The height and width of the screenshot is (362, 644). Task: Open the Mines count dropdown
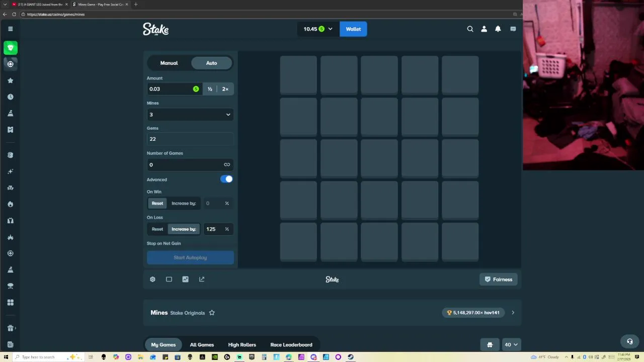tap(190, 115)
